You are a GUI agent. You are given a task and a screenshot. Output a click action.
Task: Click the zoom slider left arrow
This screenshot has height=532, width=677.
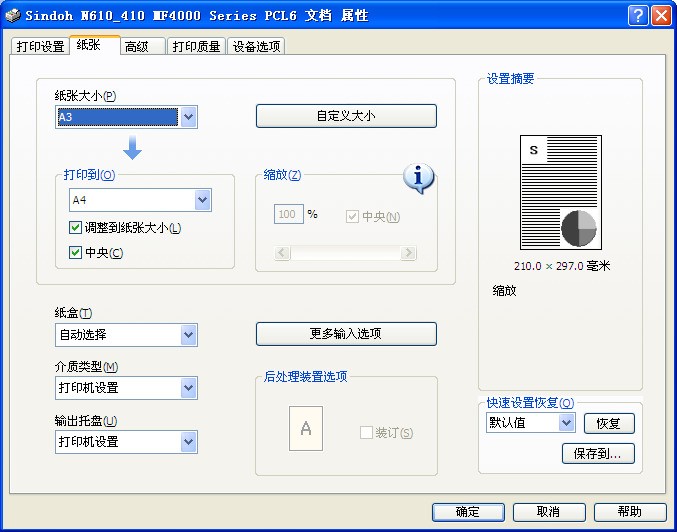[x=282, y=253]
